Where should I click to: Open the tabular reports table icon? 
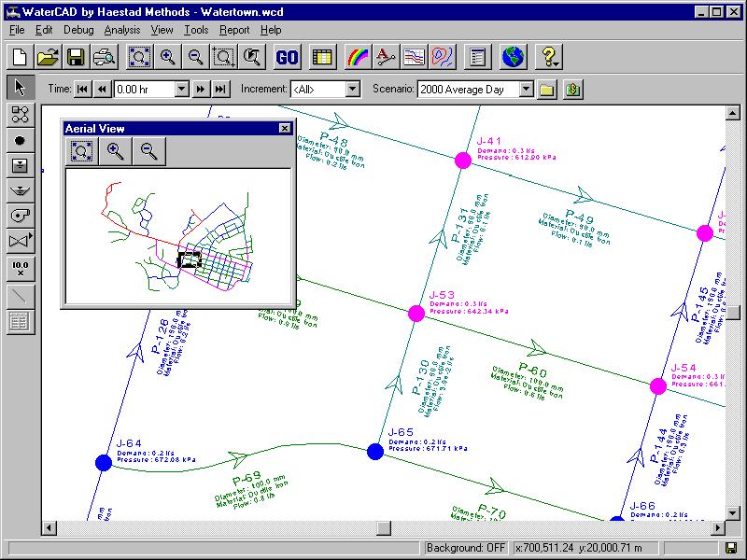pos(322,57)
